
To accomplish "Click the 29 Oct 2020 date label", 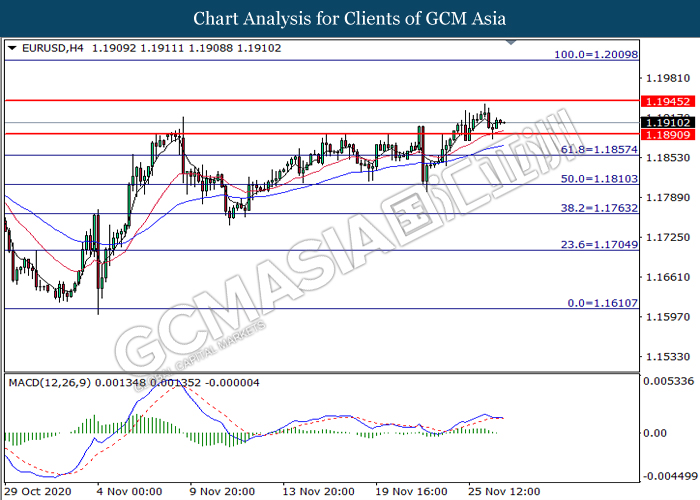I will [x=38, y=492].
